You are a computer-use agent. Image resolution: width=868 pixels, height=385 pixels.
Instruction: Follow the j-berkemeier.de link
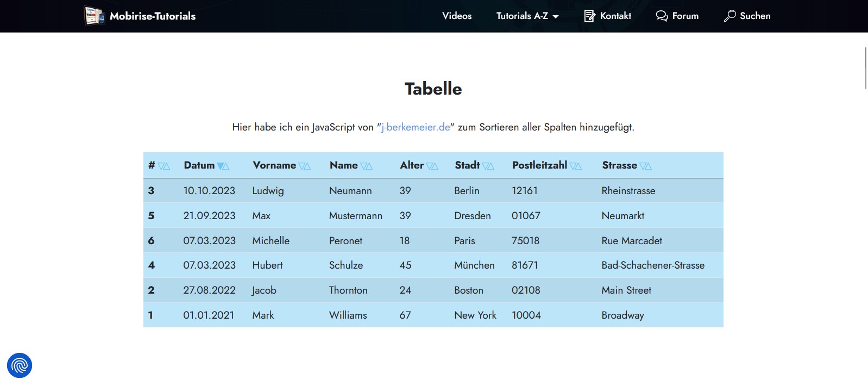click(416, 127)
